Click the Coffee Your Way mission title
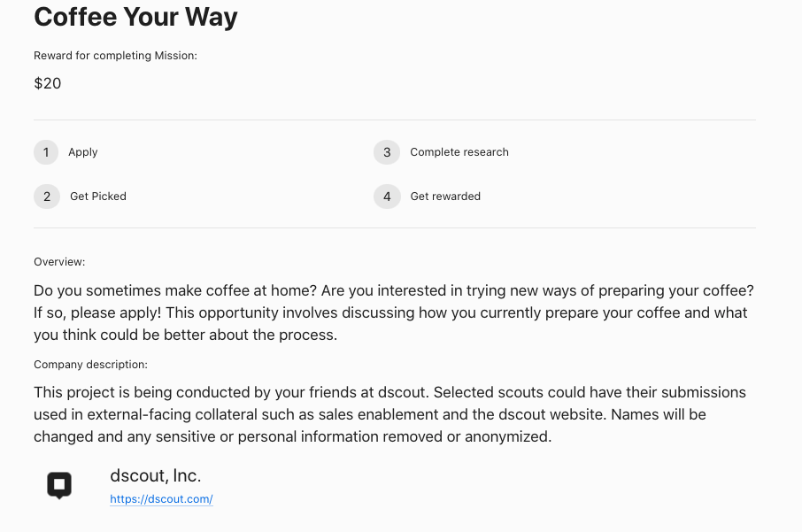 tap(135, 17)
